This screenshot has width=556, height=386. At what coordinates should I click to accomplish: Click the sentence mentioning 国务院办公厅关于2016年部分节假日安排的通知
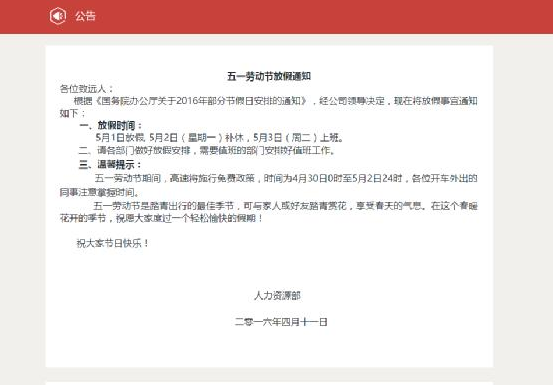pyautogui.click(x=276, y=101)
